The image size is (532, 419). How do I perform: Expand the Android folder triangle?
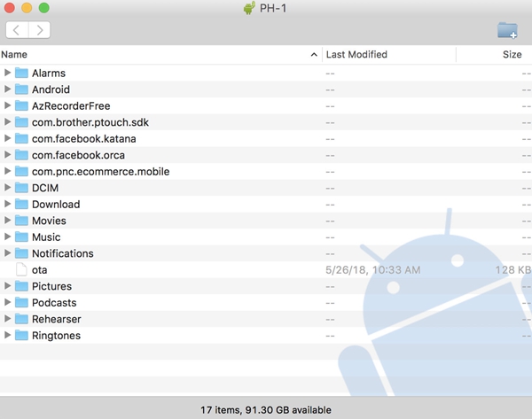[x=7, y=89]
